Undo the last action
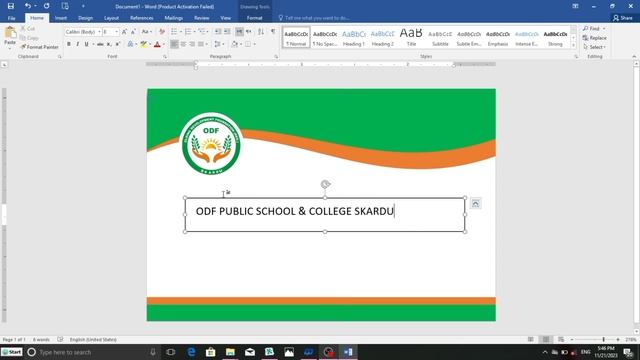Image resolution: width=640 pixels, height=360 pixels. click(27, 6)
